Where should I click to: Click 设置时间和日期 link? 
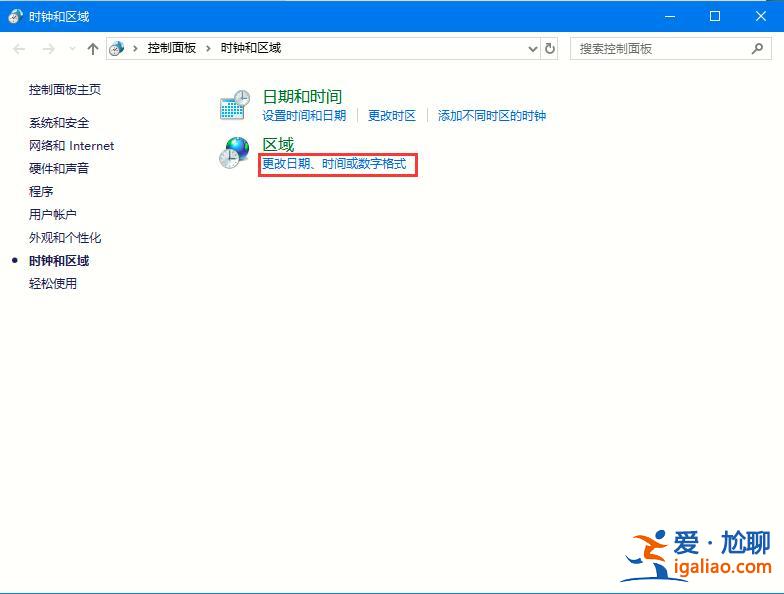point(304,116)
